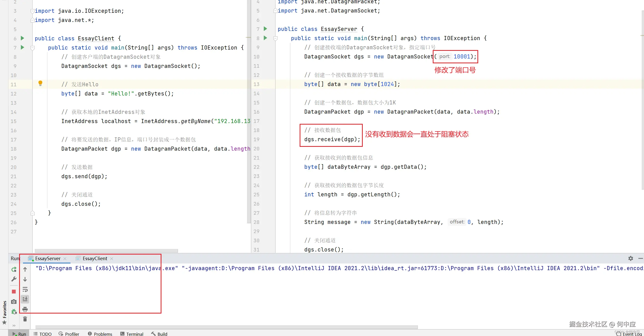Open the Event Log
This screenshot has height=336, width=644.
pyautogui.click(x=629, y=334)
